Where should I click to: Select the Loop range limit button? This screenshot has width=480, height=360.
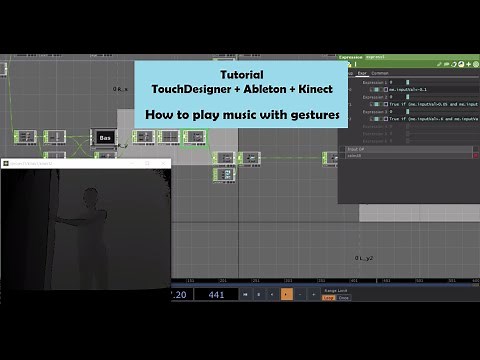[x=329, y=298]
